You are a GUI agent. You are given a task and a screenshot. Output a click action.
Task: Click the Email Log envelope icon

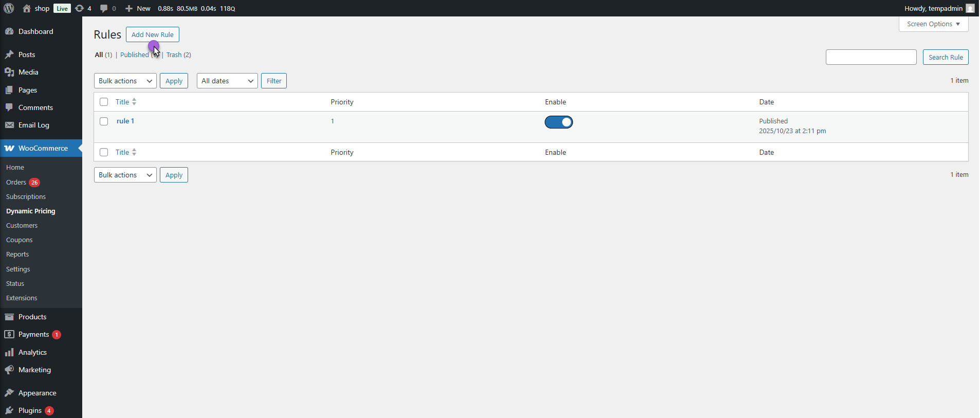pos(9,125)
